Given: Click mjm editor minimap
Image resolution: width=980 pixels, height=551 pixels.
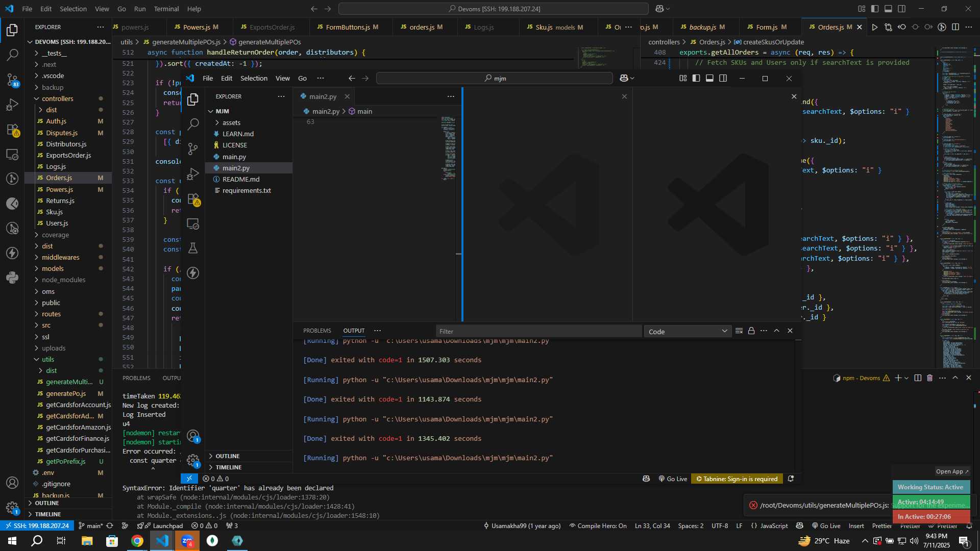Looking at the screenshot, I should (x=448, y=148).
